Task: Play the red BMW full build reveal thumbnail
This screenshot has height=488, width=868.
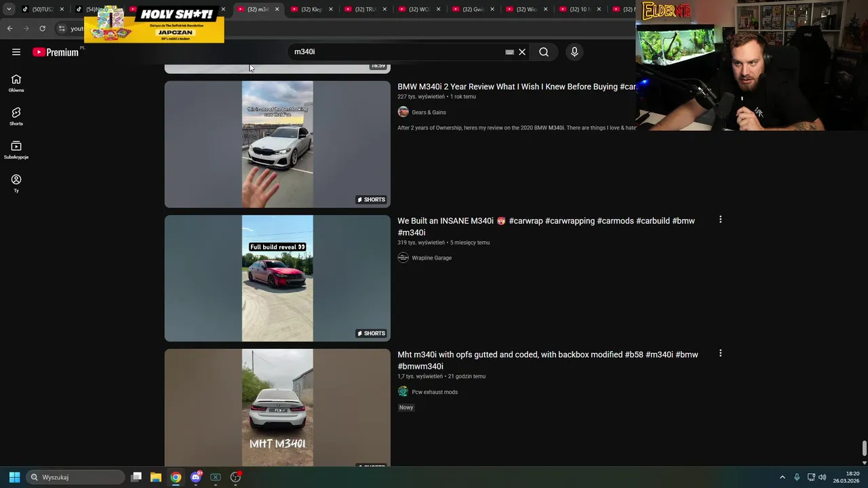Action: [277, 278]
